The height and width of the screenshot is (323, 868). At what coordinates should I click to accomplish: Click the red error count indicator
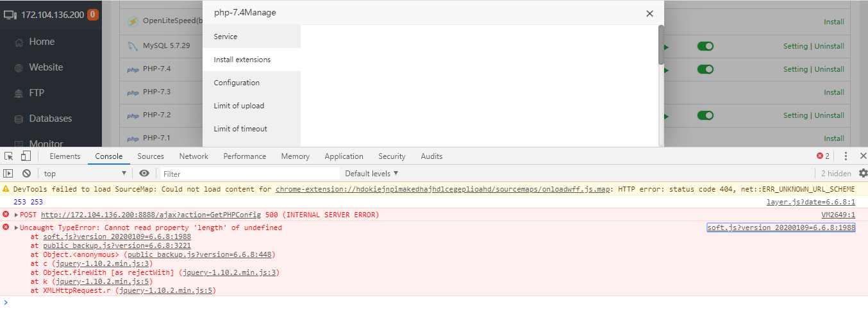point(823,156)
